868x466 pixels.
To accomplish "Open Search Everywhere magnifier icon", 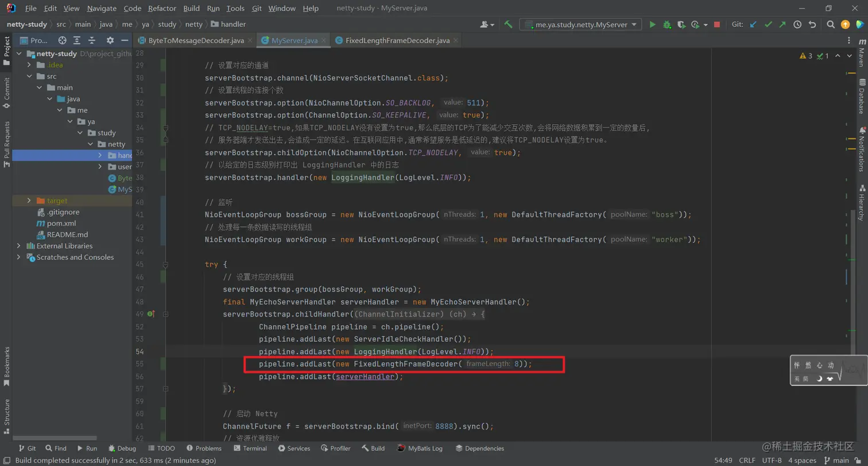I will [831, 25].
